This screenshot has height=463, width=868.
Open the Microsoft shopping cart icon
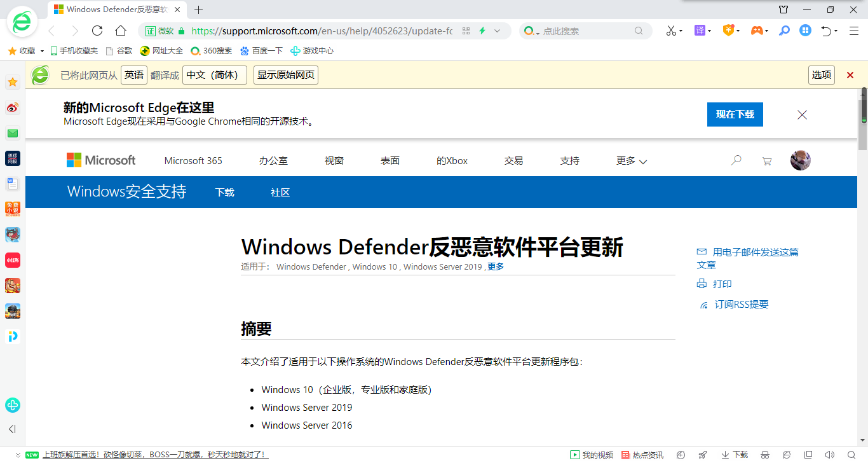click(x=767, y=161)
